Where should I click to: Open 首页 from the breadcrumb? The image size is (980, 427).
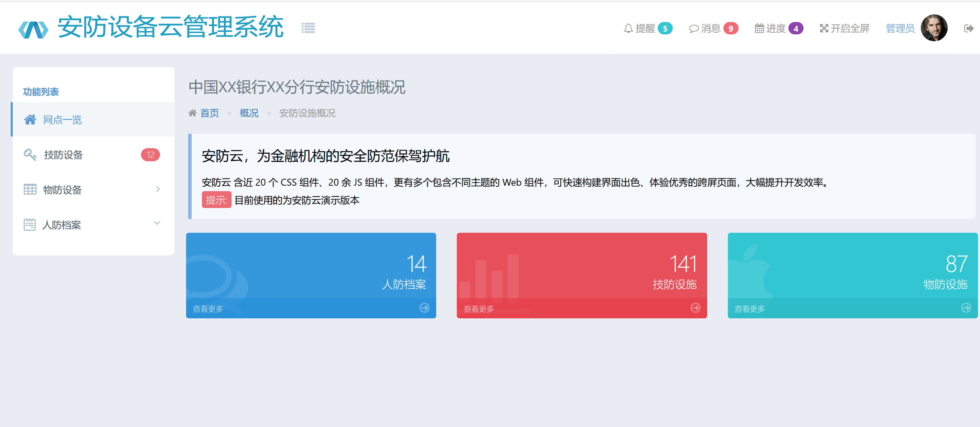tap(210, 112)
